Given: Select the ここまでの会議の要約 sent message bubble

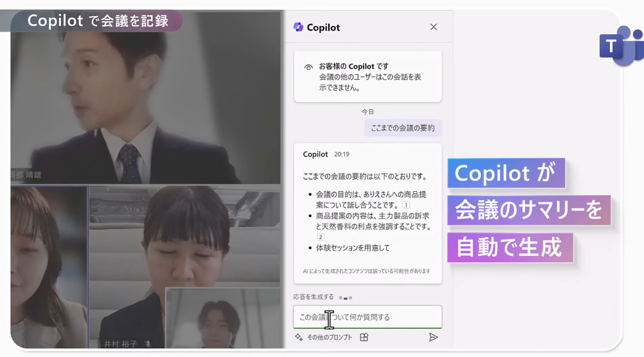Looking at the screenshot, I should (x=403, y=128).
